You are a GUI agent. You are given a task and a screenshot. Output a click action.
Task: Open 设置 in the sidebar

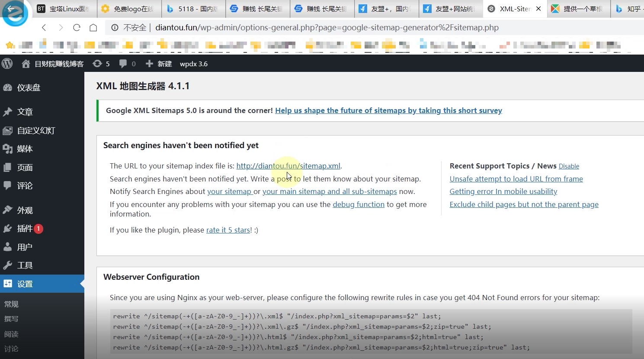click(x=42, y=284)
